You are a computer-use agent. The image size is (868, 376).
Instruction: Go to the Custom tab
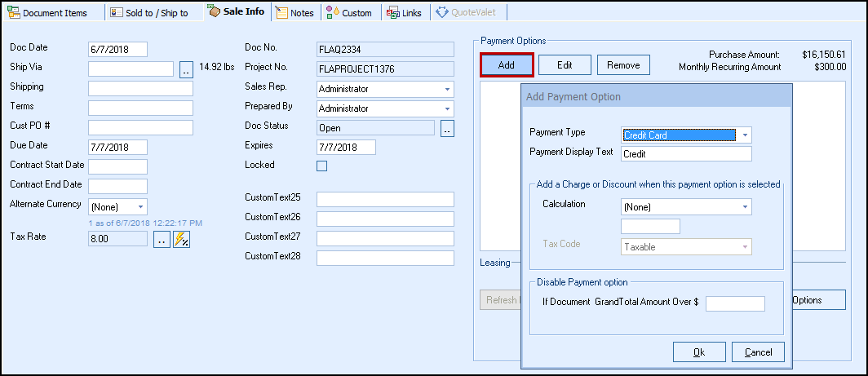point(349,12)
